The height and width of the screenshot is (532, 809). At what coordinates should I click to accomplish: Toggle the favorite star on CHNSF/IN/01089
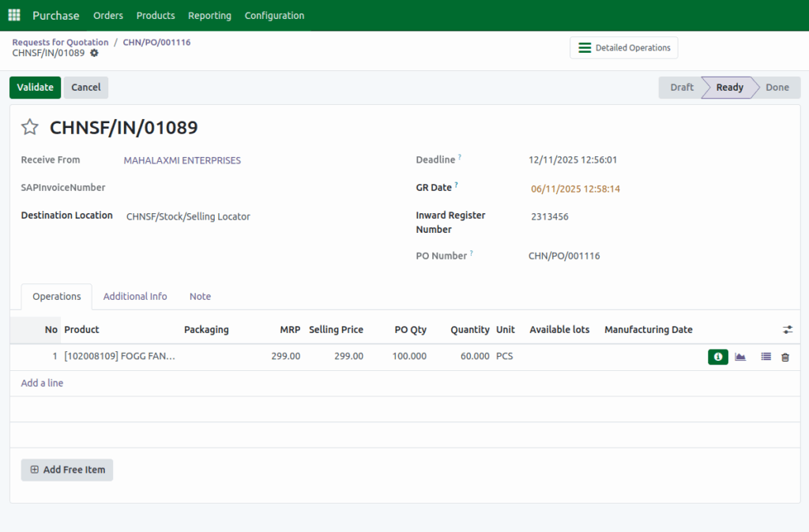29,127
